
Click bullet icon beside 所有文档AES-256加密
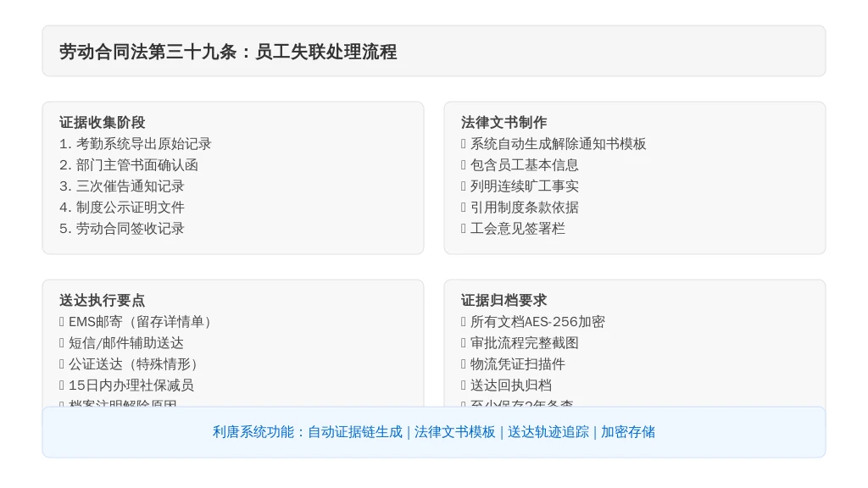(x=464, y=321)
